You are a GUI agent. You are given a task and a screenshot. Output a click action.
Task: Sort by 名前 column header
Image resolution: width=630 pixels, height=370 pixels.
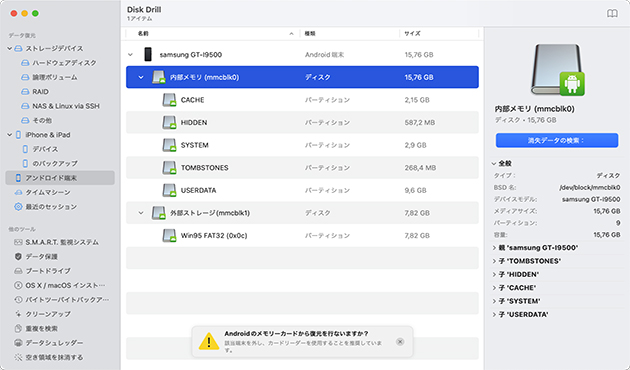tap(213, 34)
